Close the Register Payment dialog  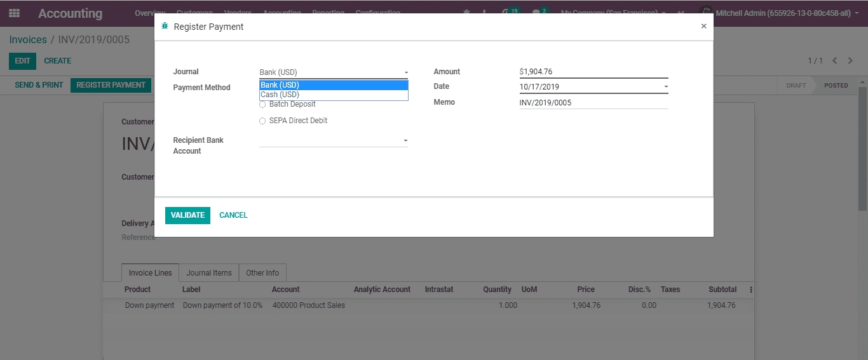[703, 27]
